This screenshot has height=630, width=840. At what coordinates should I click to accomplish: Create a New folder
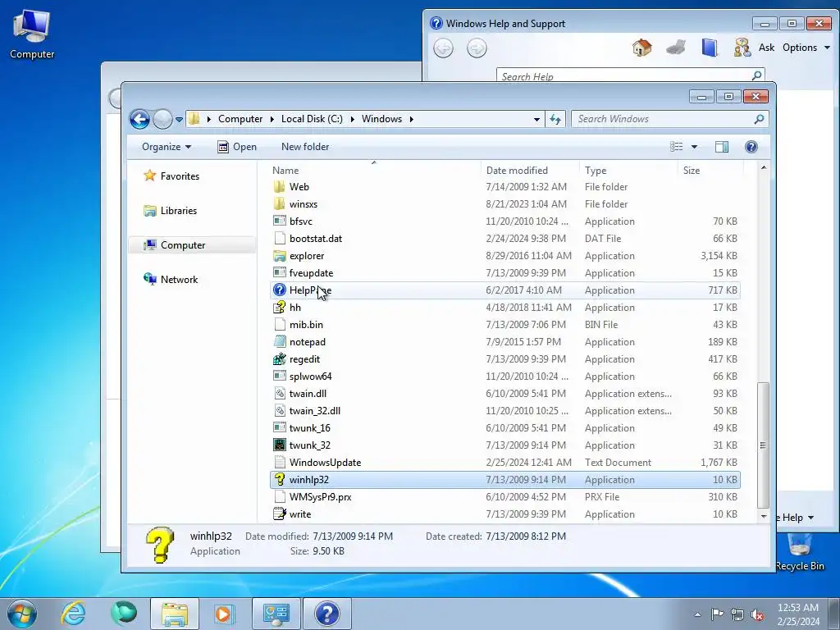[305, 147]
